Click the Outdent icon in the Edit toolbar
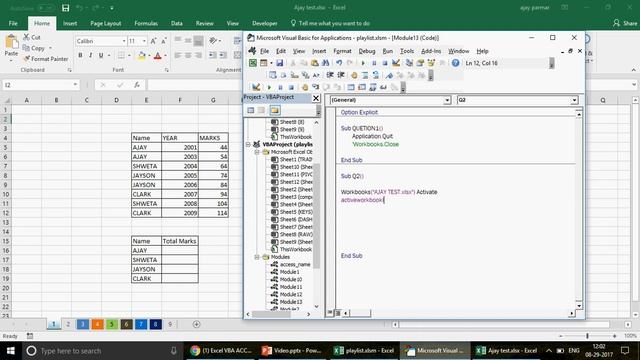Viewport: 640px width, 360px height. [x=341, y=75]
